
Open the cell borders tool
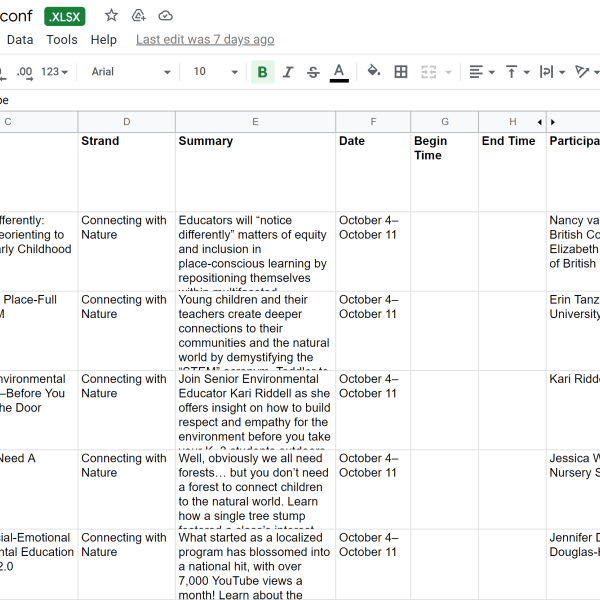(401, 72)
